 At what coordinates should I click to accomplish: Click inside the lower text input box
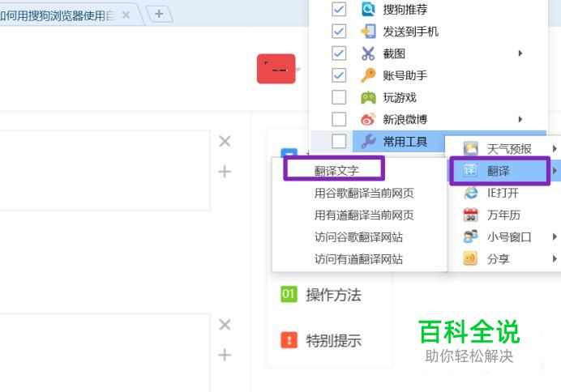tap(105, 353)
